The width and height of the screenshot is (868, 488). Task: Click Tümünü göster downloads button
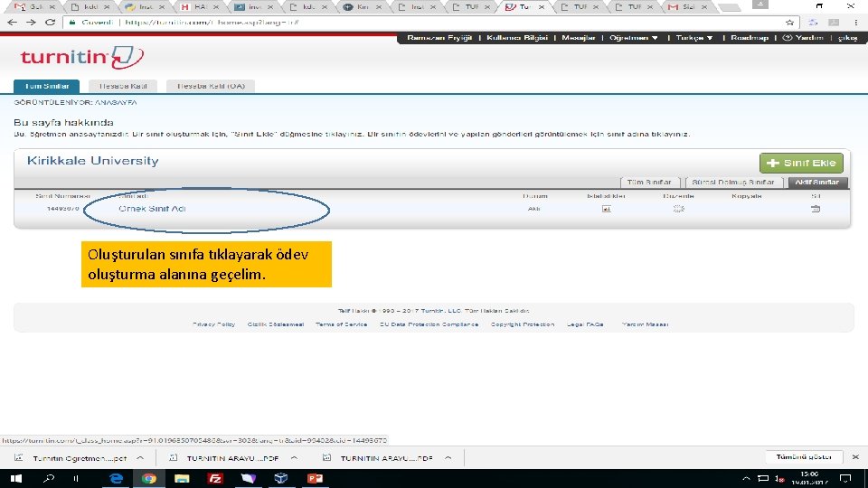click(x=804, y=457)
